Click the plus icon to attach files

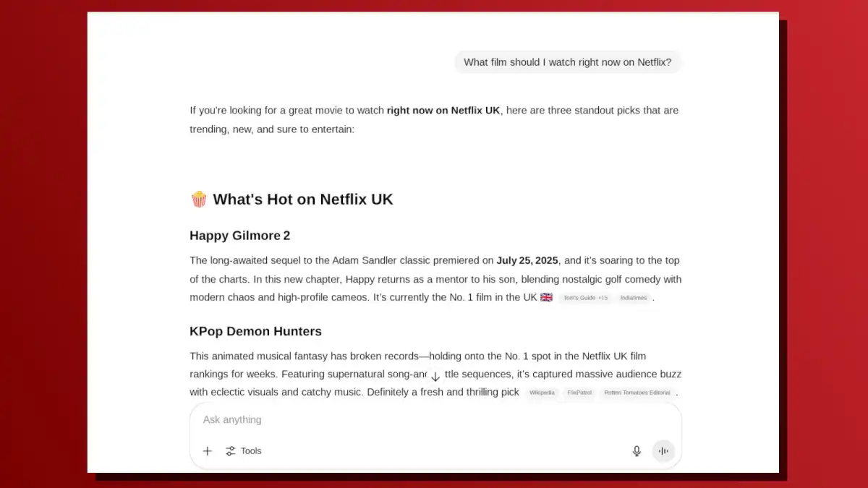pos(208,451)
